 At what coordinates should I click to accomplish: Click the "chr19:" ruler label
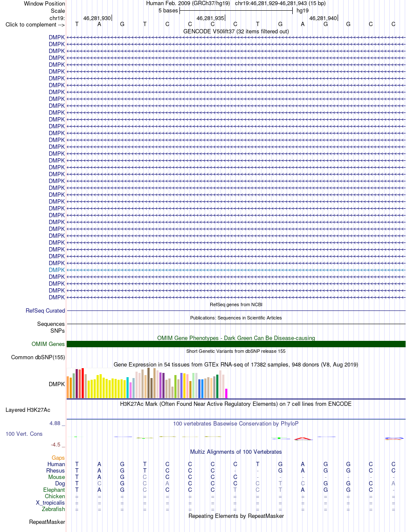coord(57,18)
